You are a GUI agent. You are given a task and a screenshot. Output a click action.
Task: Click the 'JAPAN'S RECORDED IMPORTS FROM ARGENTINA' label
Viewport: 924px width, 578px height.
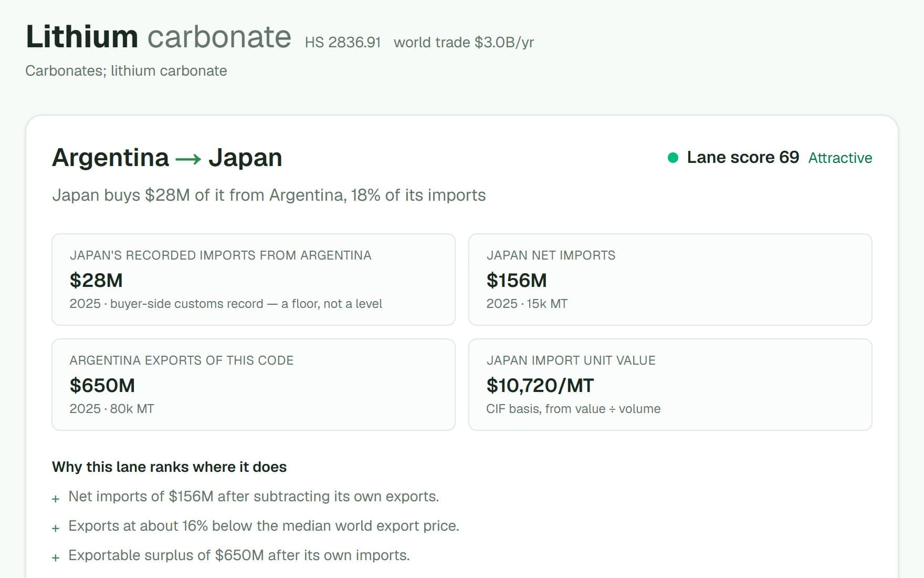(x=220, y=255)
